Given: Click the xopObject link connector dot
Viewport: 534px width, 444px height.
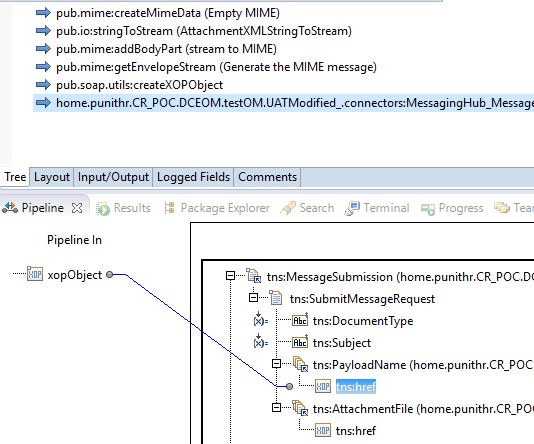Looking at the screenshot, I should pos(109,274).
